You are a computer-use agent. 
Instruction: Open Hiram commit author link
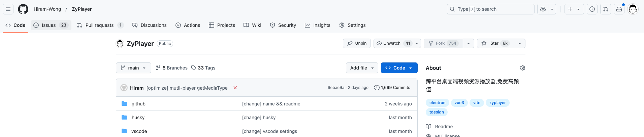pos(137,88)
